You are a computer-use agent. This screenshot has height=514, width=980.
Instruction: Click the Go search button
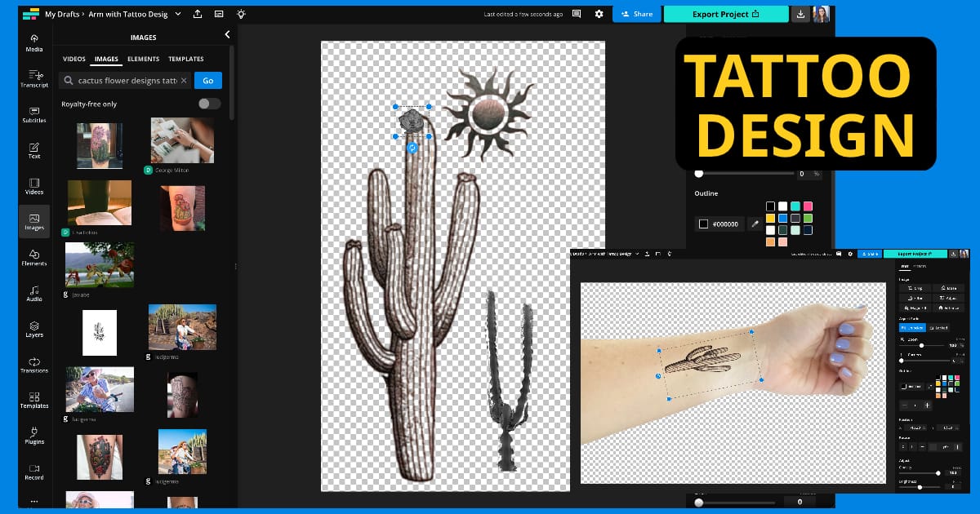pos(208,81)
